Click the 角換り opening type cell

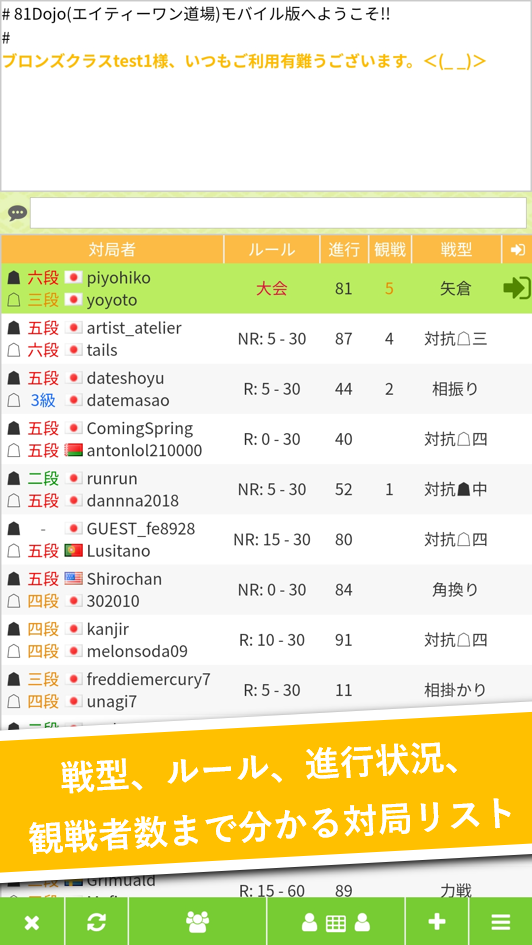(456, 589)
